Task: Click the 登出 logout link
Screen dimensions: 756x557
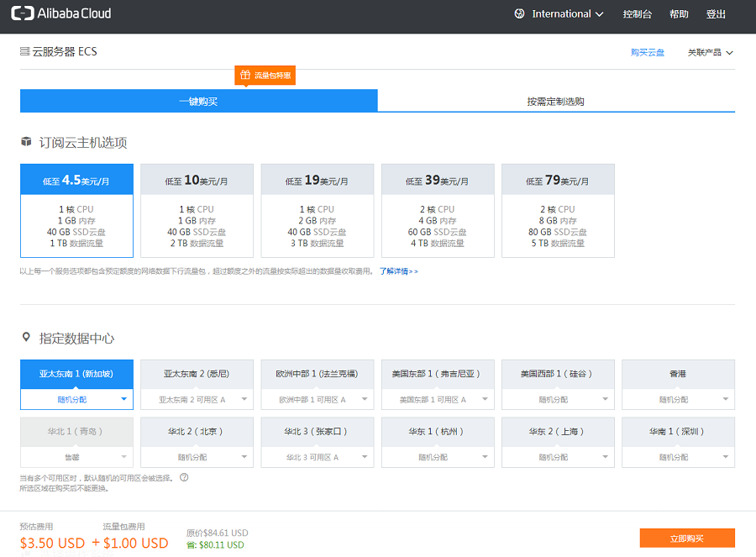Action: click(716, 14)
